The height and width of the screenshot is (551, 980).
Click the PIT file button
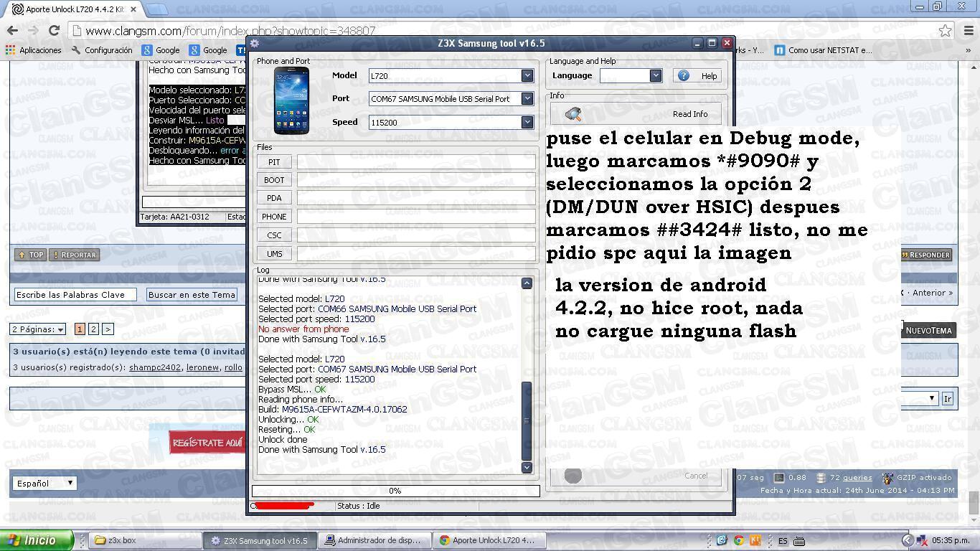click(x=274, y=162)
